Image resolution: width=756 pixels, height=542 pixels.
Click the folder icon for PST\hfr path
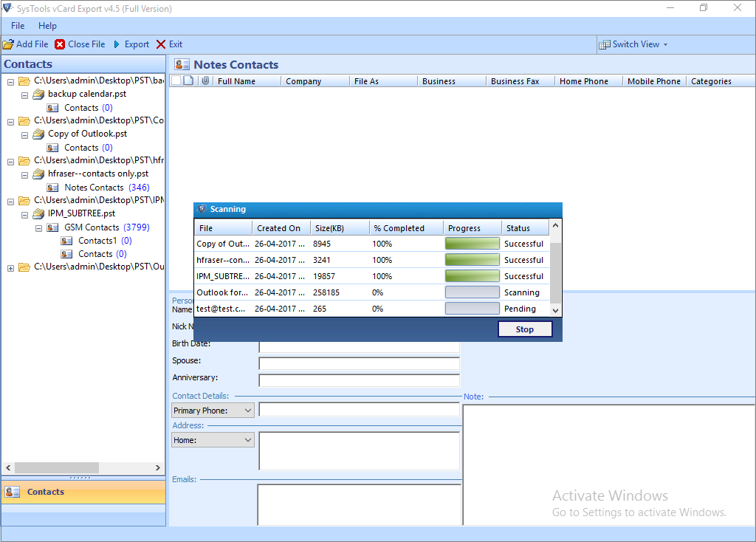[24, 160]
